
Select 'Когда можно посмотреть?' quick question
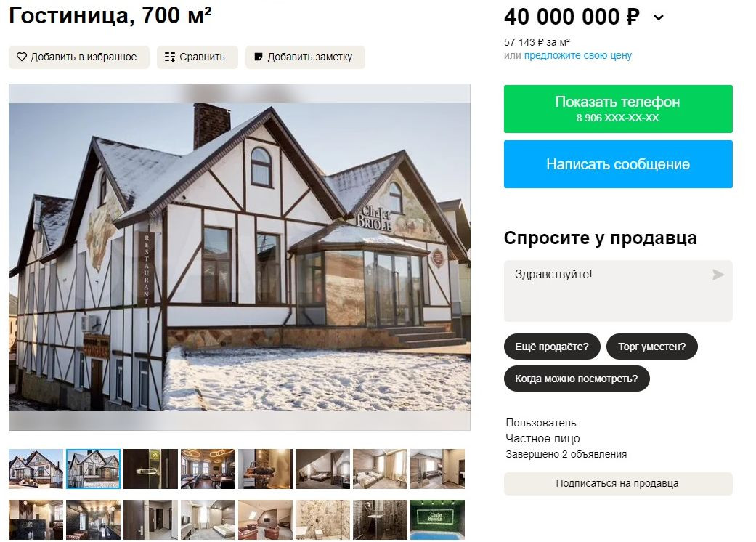coord(577,379)
